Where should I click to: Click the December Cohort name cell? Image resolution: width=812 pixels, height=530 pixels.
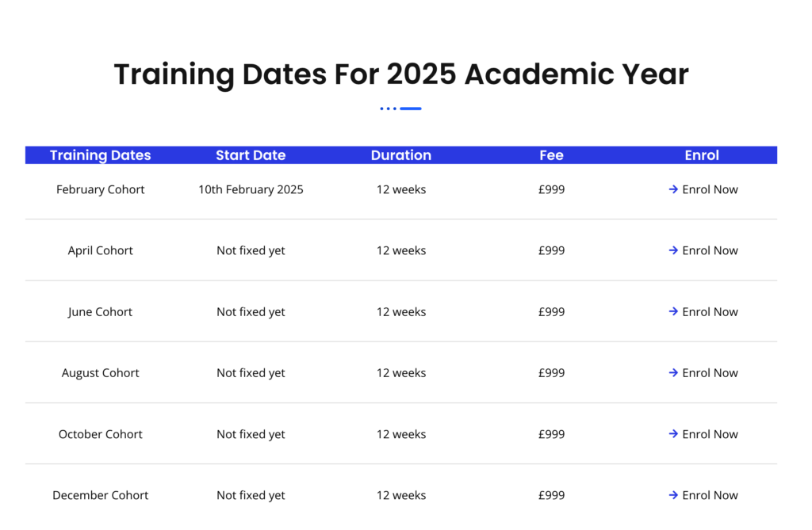101,495
